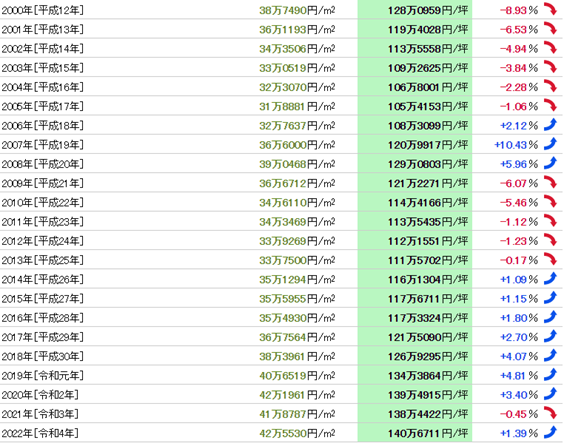Click the -0.45% change value
Screen dimensions: 567x446
point(519,414)
